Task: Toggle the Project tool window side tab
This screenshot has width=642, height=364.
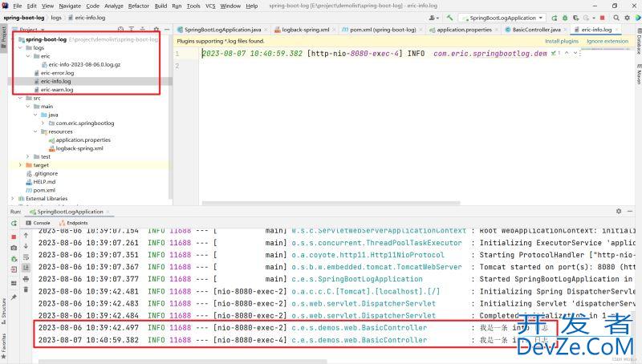Action: [4, 37]
